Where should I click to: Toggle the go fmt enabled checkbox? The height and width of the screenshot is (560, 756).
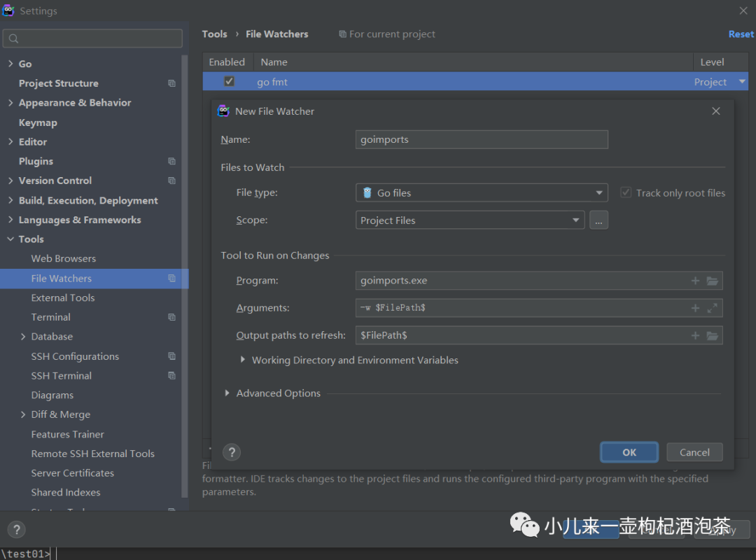[x=229, y=81]
